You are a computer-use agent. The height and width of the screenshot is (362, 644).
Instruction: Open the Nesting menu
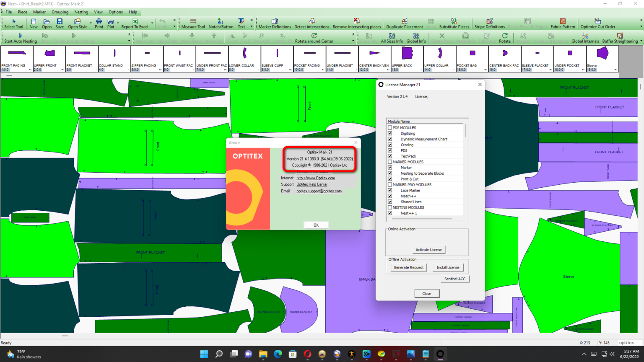click(x=81, y=12)
